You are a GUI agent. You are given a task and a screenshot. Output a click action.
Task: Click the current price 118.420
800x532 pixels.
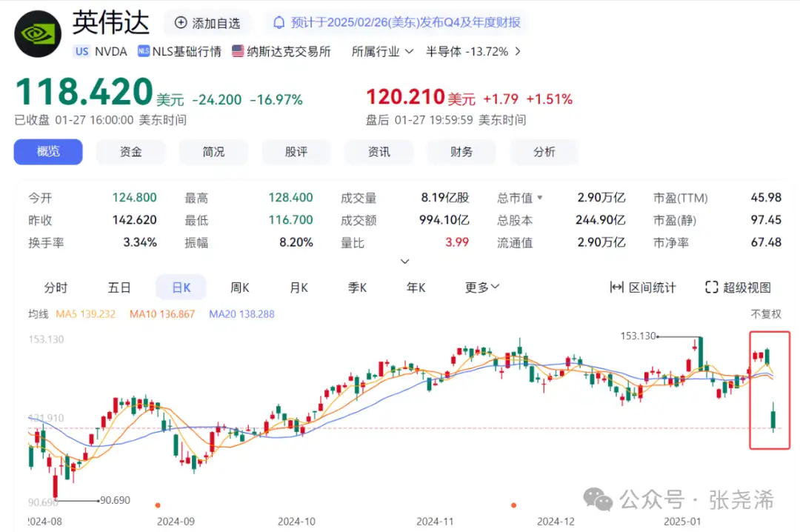(84, 92)
